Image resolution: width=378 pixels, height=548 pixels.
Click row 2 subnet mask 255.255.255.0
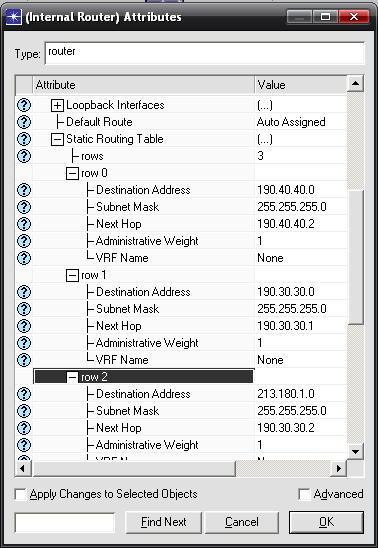(292, 411)
